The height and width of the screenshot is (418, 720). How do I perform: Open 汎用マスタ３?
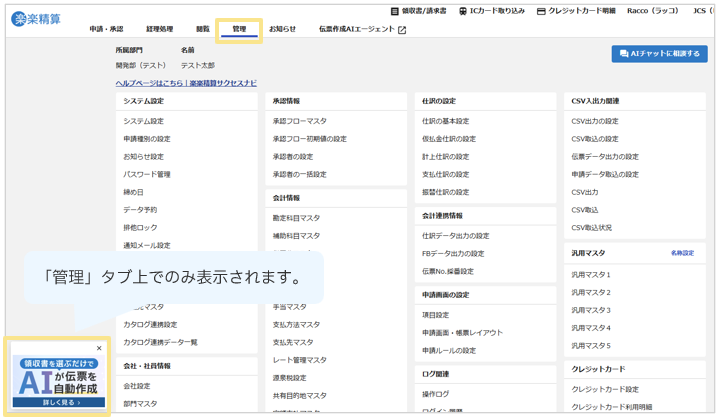[x=591, y=311]
